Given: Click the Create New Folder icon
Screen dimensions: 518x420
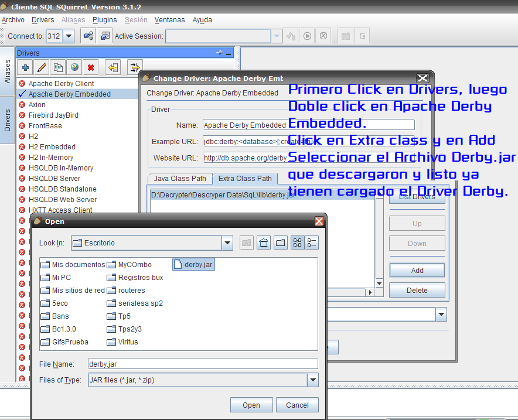Looking at the screenshot, I should 281,243.
